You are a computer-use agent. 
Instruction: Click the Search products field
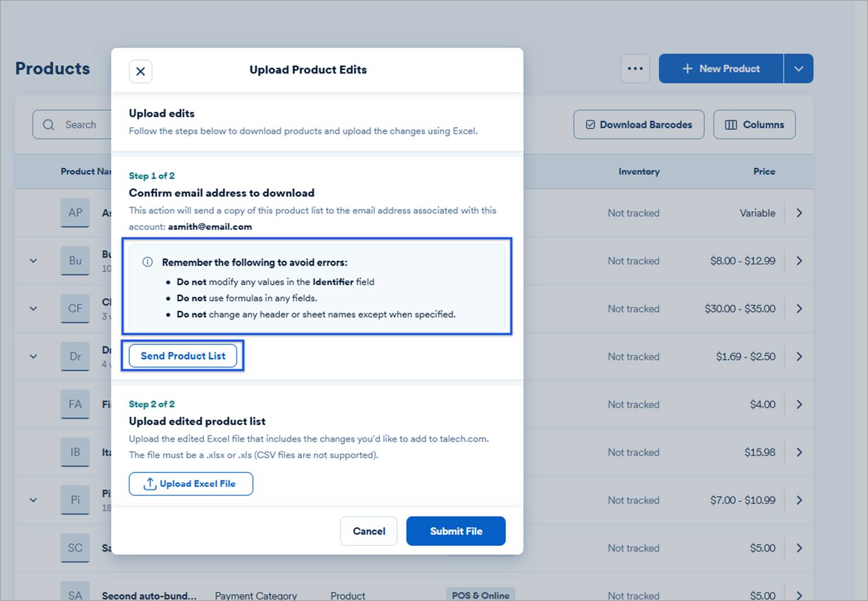pyautogui.click(x=76, y=125)
